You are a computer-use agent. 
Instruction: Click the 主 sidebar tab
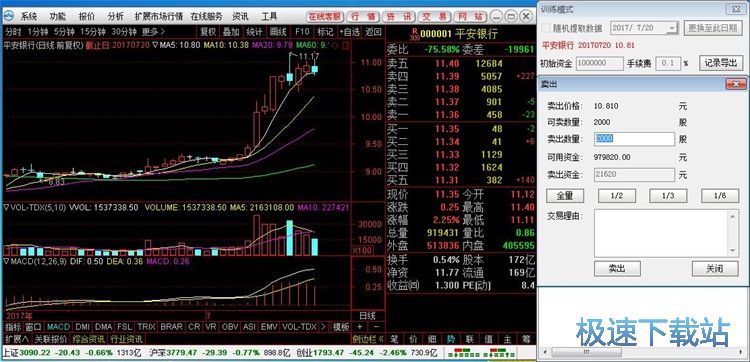click(x=507, y=339)
